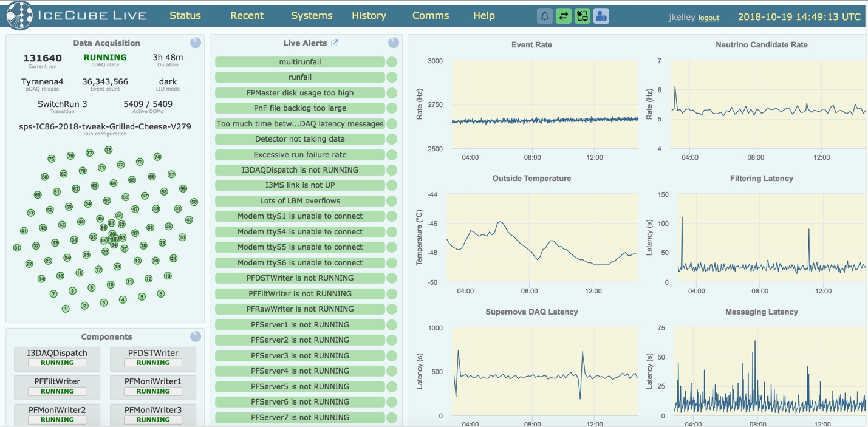Open the bell notifications icon
This screenshot has height=427, width=868.
pyautogui.click(x=545, y=16)
